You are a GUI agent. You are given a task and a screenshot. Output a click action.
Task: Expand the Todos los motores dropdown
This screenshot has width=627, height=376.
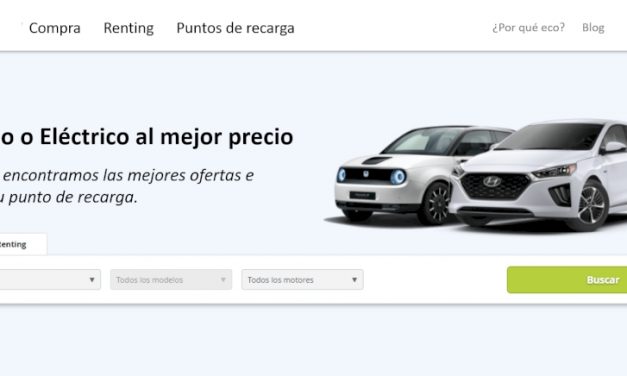302,280
